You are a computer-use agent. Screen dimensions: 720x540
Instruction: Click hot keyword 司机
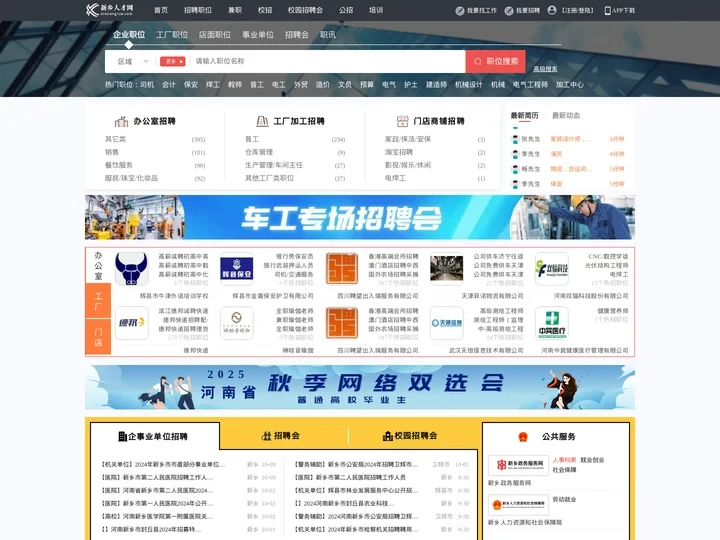coord(147,84)
